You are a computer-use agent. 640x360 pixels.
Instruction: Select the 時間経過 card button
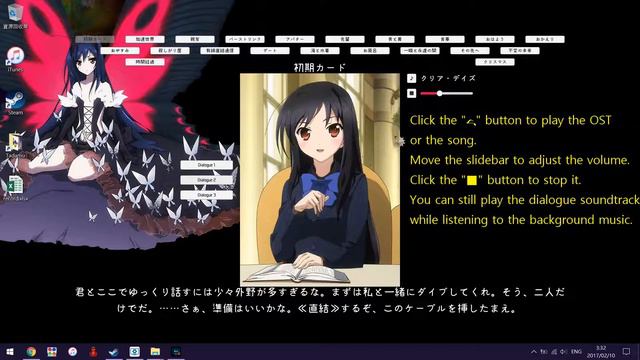pos(145,62)
